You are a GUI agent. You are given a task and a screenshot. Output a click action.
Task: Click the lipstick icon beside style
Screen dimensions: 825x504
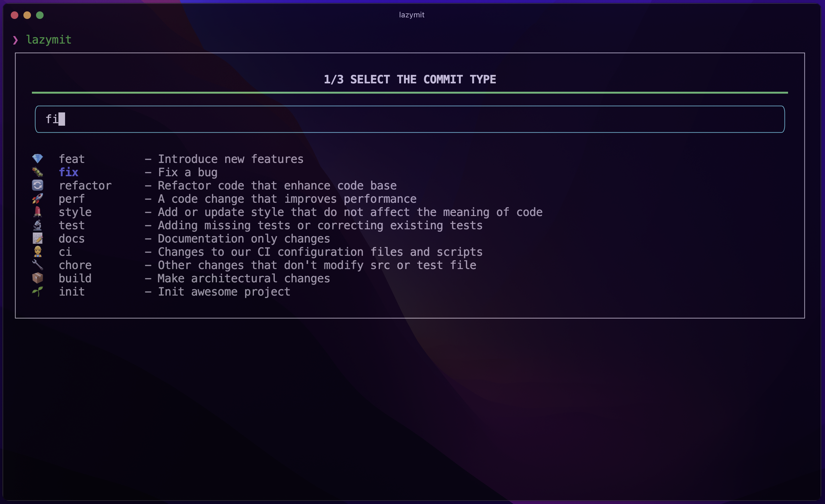click(38, 212)
